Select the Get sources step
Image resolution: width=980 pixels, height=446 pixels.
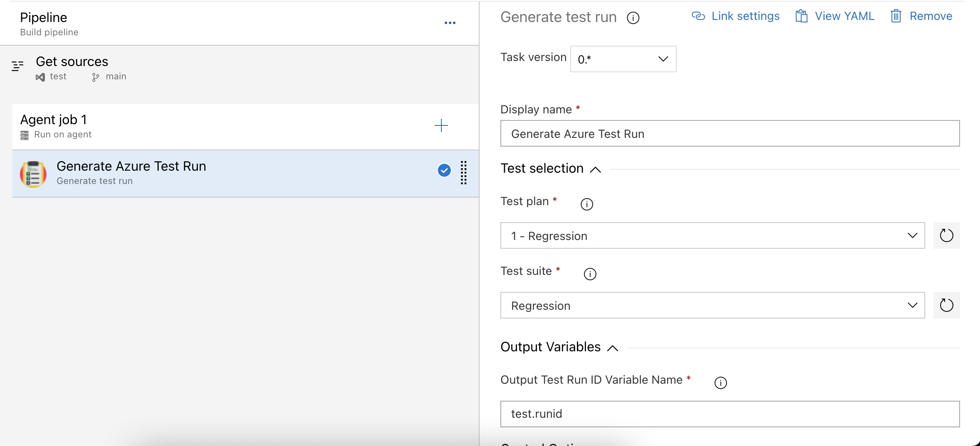[72, 61]
